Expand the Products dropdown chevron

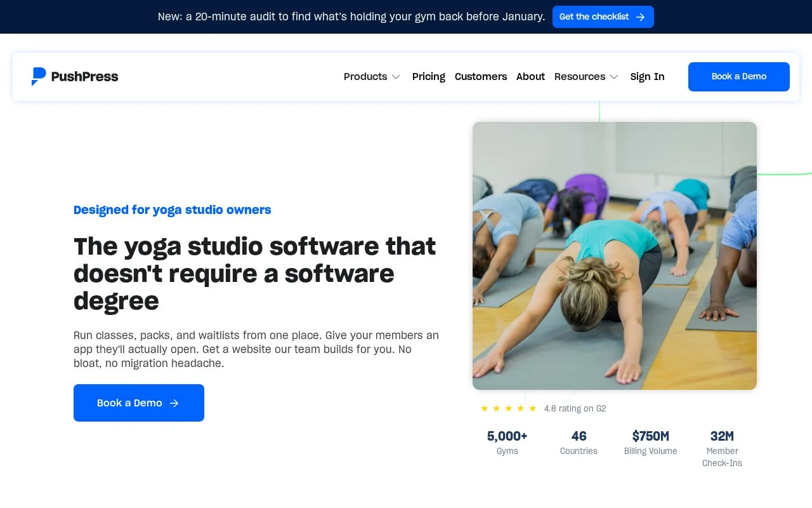[396, 77]
